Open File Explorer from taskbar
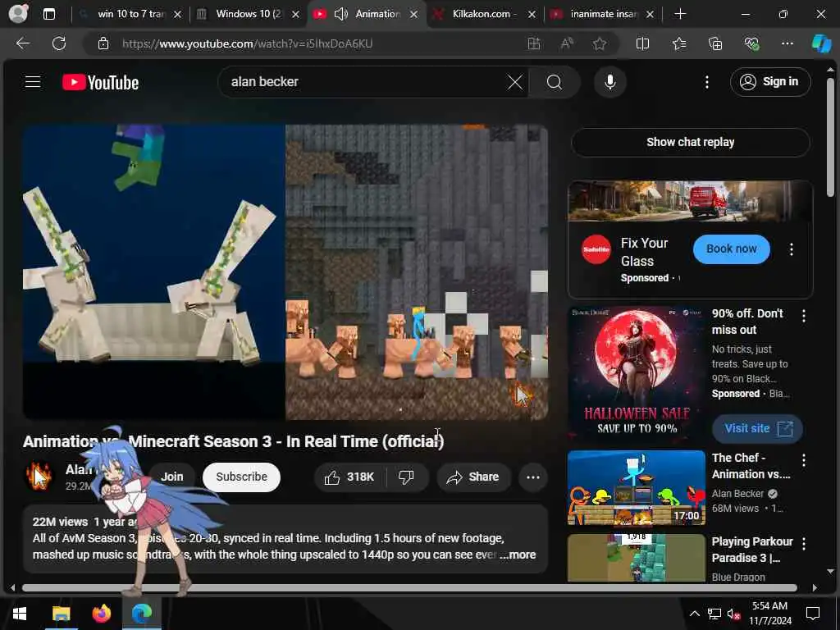The width and height of the screenshot is (840, 630). [61, 613]
